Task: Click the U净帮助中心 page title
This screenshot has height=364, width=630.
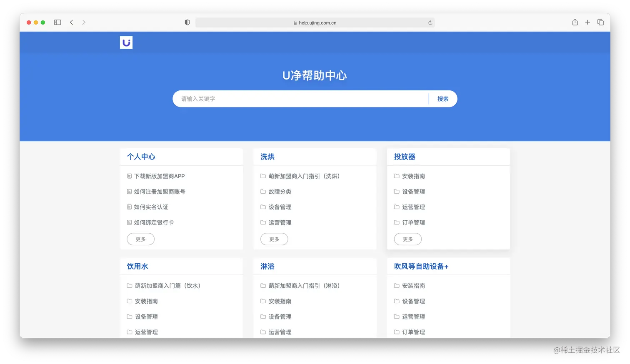Action: (315, 75)
